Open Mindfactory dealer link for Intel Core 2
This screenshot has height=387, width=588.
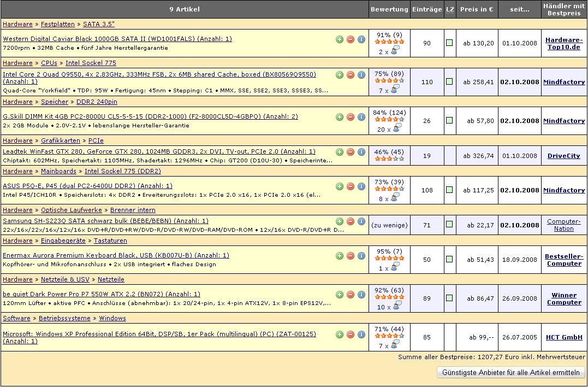[564, 82]
